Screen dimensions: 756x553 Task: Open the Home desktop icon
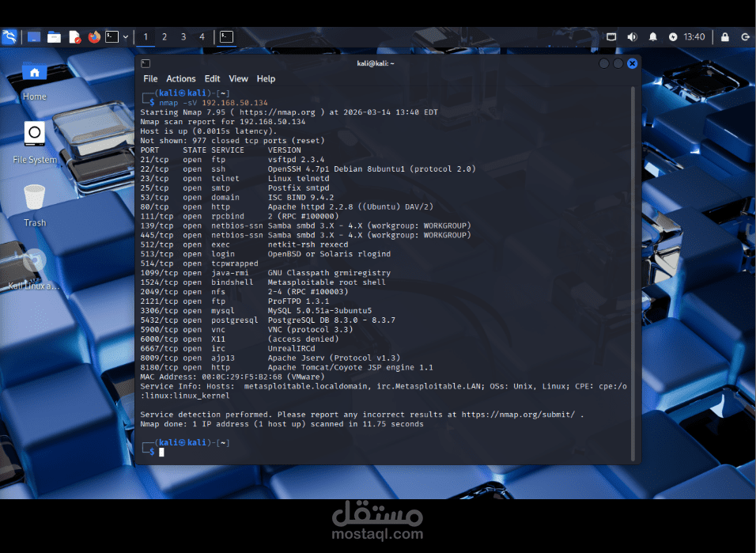tap(34, 81)
